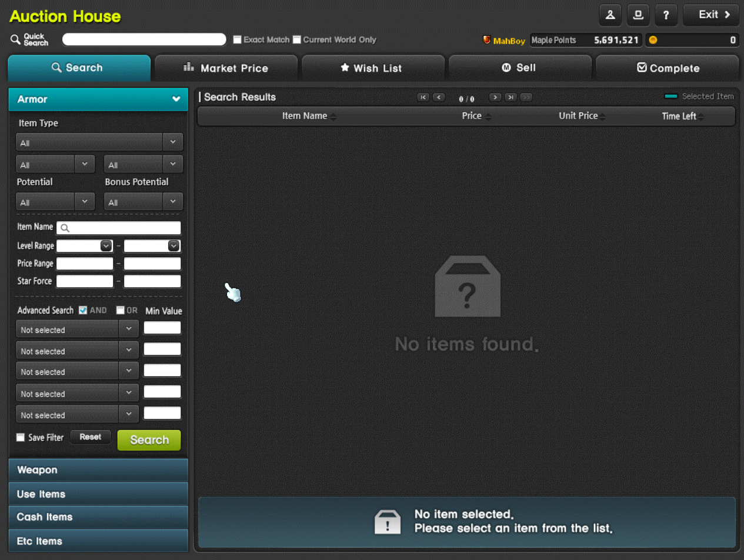Expand the Cash Items category
The height and width of the screenshot is (560, 744).
coord(98,517)
